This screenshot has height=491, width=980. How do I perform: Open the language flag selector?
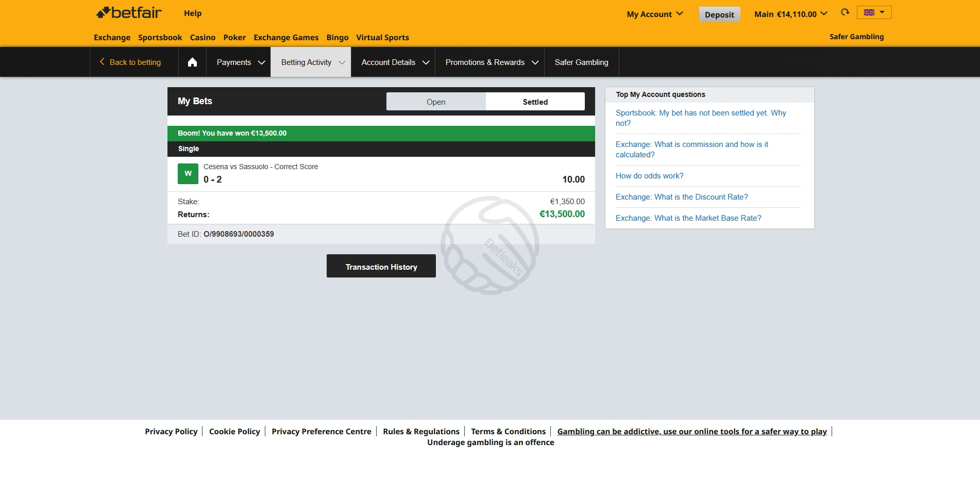point(874,12)
